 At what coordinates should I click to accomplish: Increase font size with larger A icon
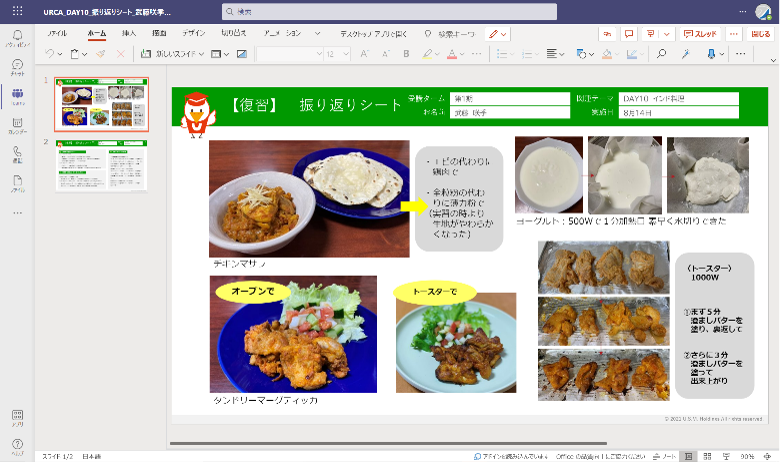point(364,54)
